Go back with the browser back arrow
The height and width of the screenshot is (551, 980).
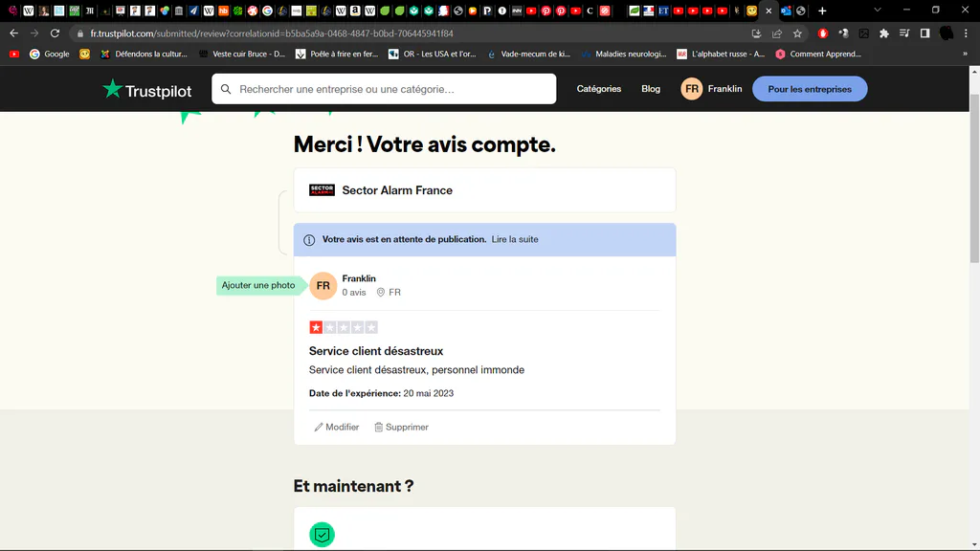tap(13, 33)
